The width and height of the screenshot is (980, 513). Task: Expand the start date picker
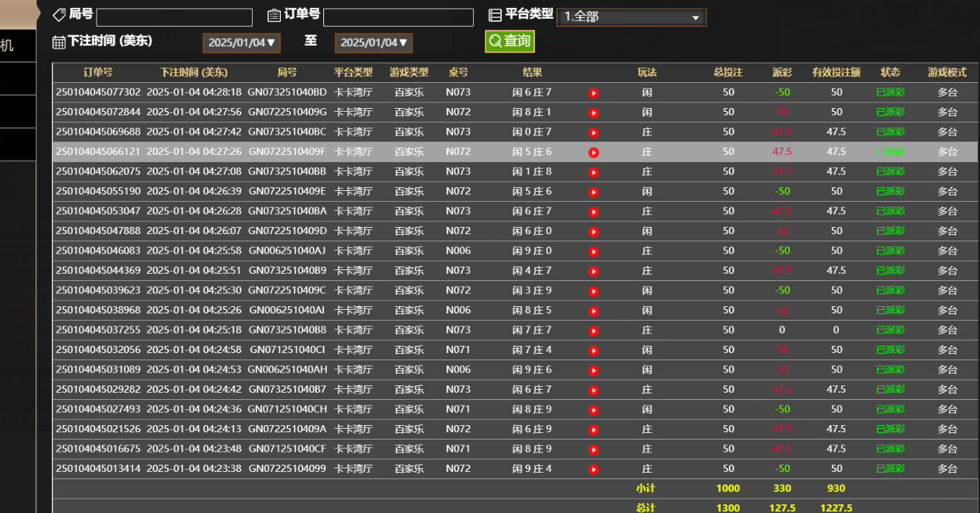click(x=241, y=43)
